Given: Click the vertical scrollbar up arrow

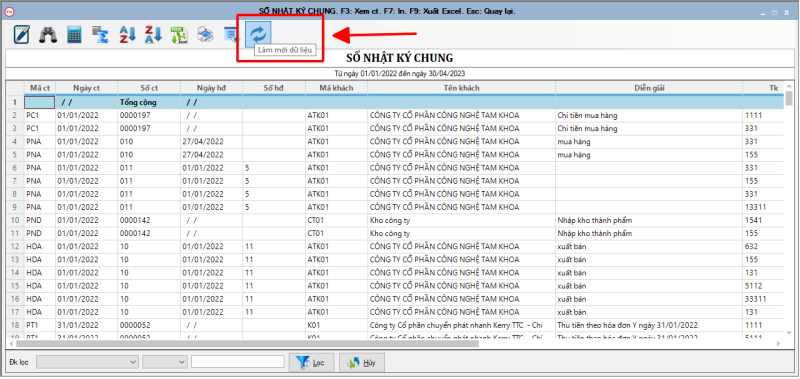Looking at the screenshot, I should point(789,85).
